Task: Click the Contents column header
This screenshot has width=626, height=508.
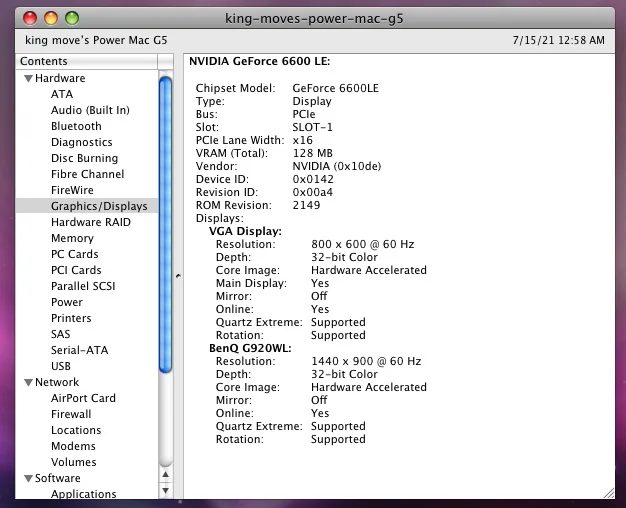Action: pos(87,61)
